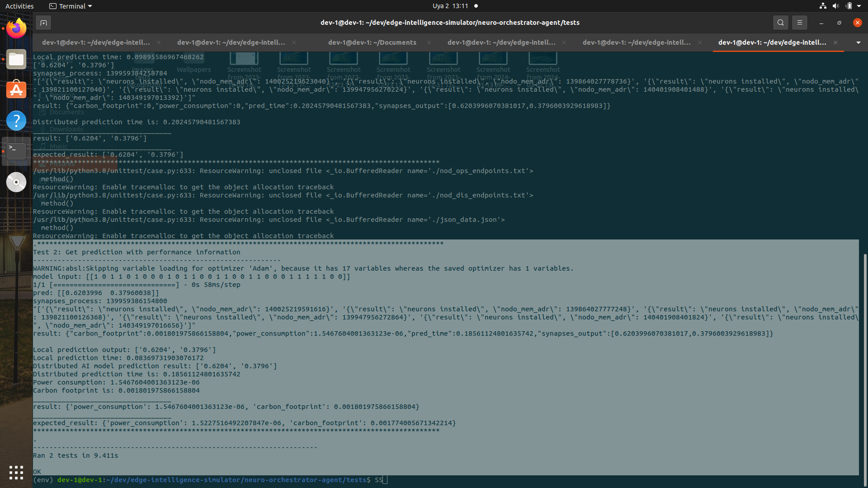
Task: Click the disc drive icon in dock
Action: point(16,182)
